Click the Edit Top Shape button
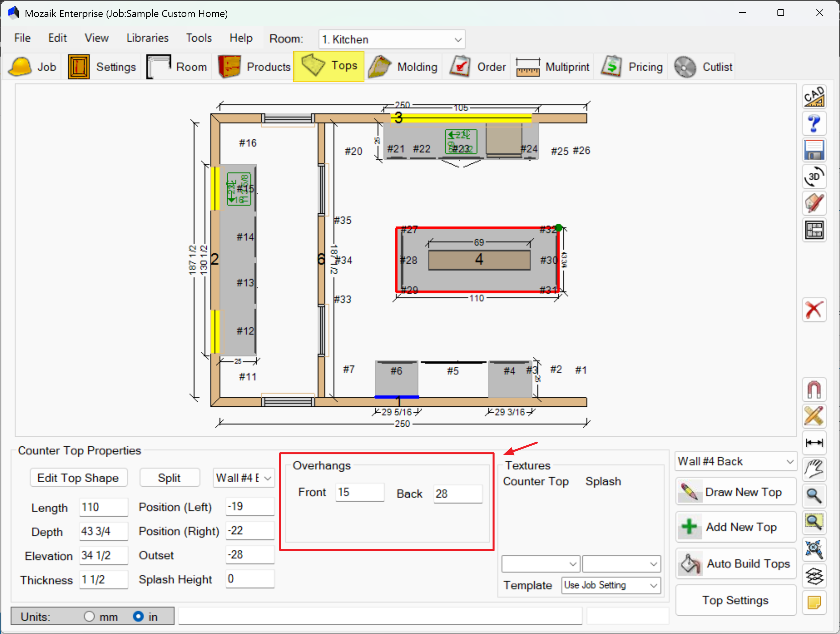The height and width of the screenshot is (634, 840). point(78,478)
